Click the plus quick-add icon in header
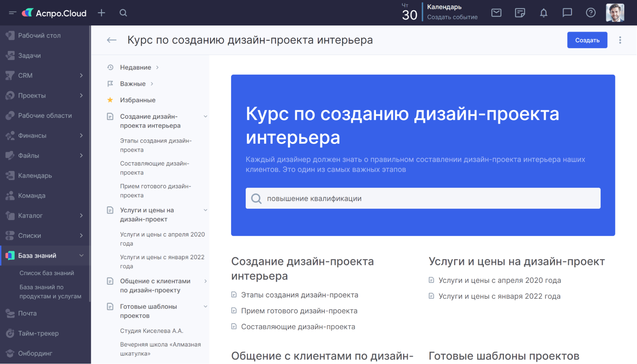 click(101, 13)
